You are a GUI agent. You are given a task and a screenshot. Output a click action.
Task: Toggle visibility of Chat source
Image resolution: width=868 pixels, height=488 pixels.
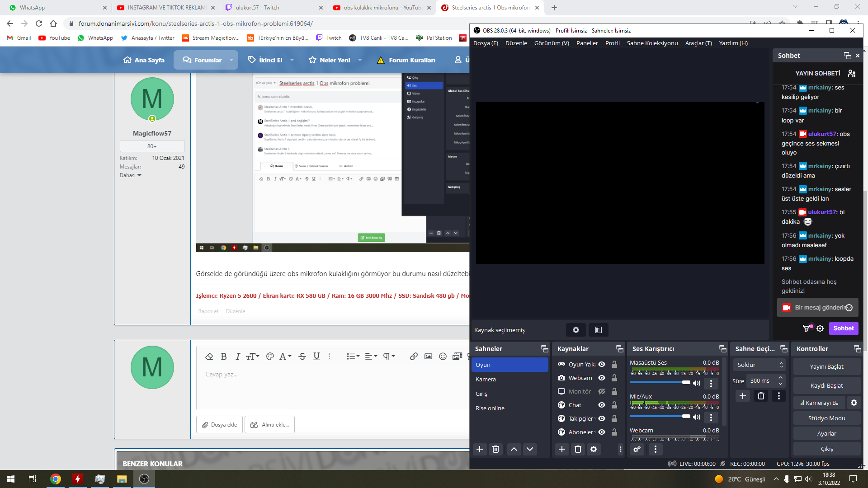click(602, 405)
